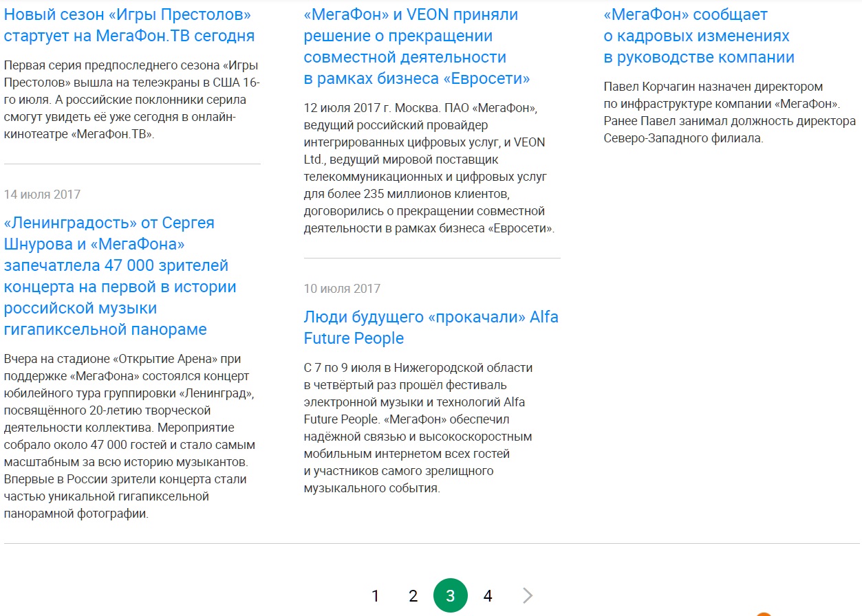The image size is (862, 616).
Task: Click the summary starting «Первая серия предпоследнего сезона»
Action: pos(131,100)
